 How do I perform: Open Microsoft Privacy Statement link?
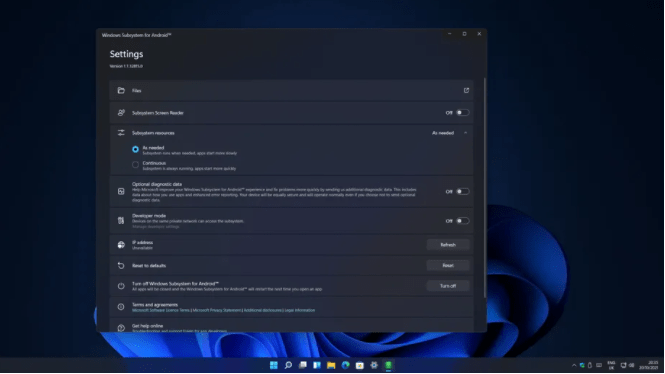pos(217,310)
